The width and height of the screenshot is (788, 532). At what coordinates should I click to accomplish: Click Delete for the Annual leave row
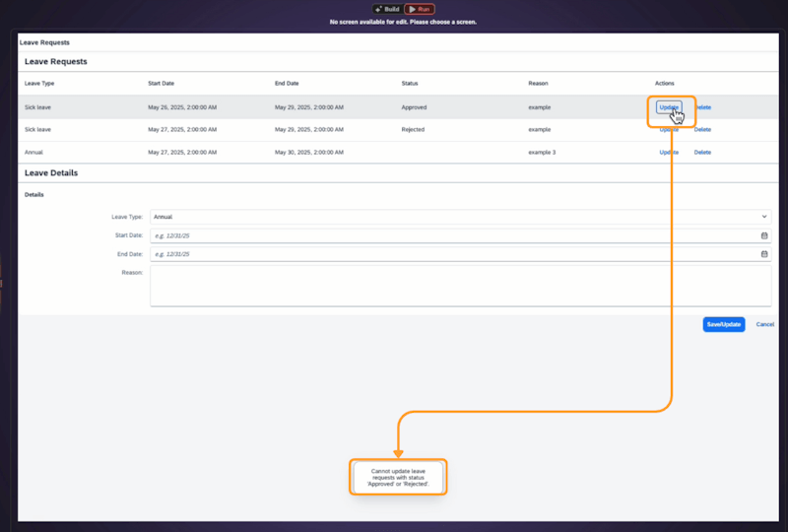(x=702, y=153)
